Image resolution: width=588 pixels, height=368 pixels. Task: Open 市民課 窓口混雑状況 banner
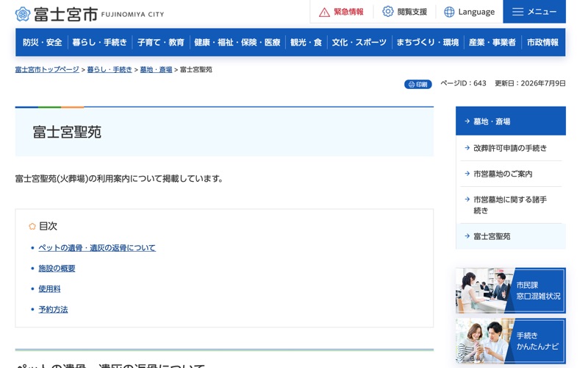tap(511, 290)
